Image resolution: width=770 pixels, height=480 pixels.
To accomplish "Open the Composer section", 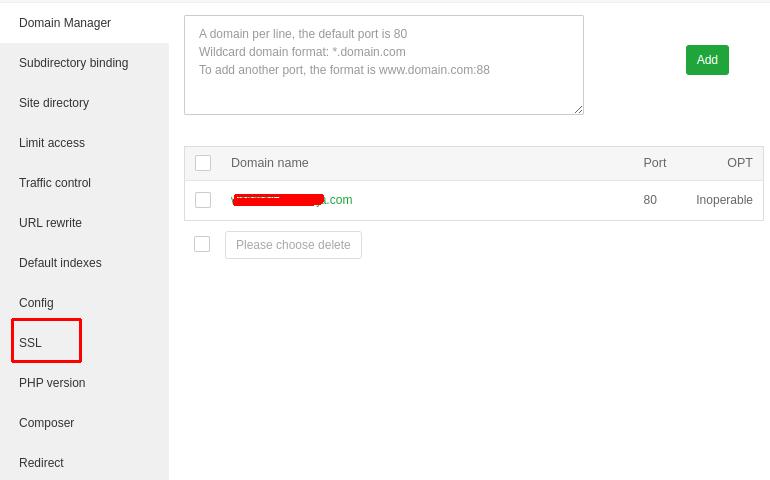I will [x=46, y=423].
